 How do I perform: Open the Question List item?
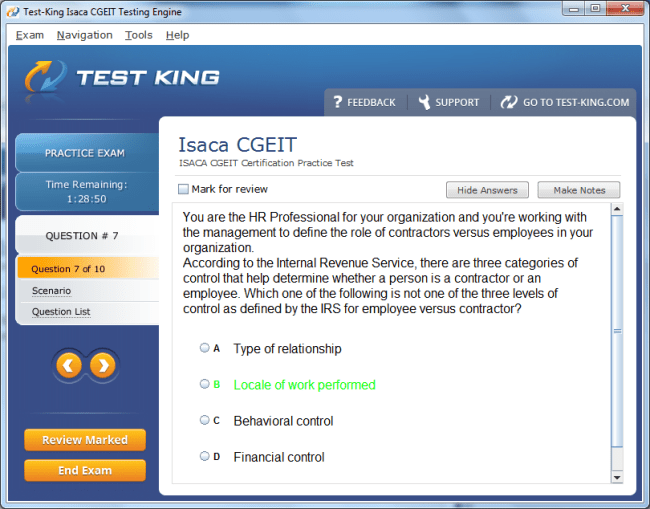click(61, 312)
